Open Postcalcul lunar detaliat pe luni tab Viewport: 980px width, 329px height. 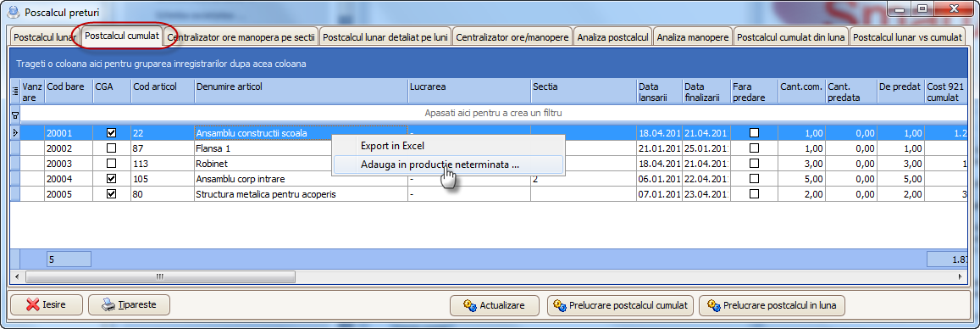385,37
